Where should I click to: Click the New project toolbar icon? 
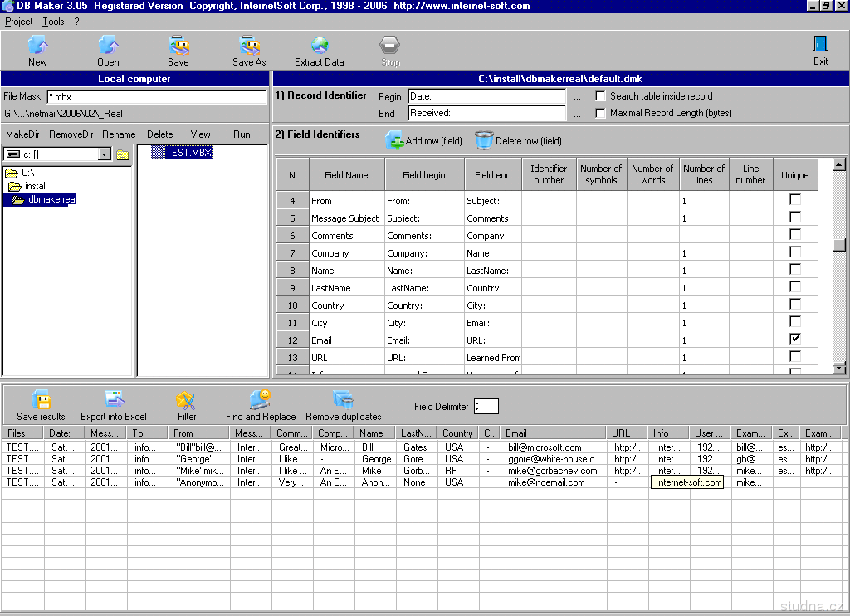(37, 46)
